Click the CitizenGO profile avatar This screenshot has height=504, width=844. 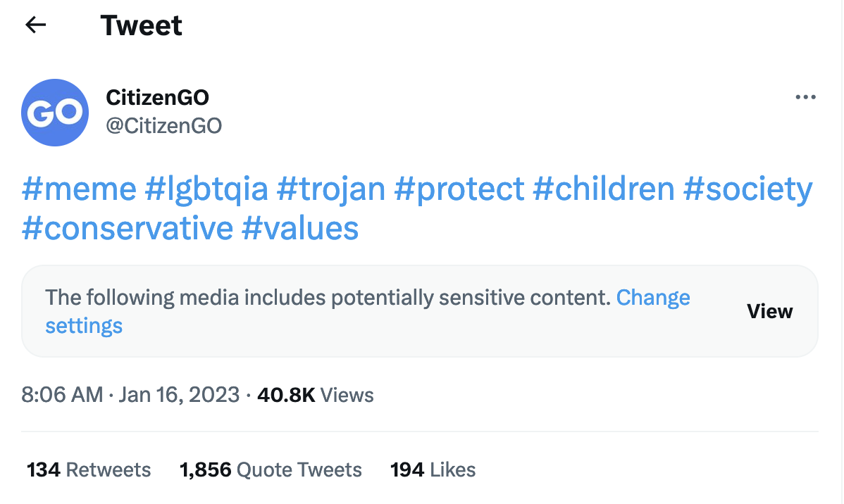click(x=55, y=113)
